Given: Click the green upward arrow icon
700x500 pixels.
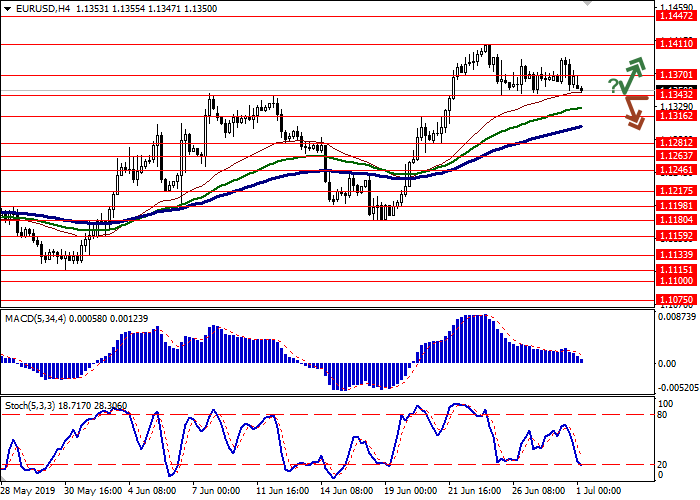Looking at the screenshot, I should click(x=631, y=73).
